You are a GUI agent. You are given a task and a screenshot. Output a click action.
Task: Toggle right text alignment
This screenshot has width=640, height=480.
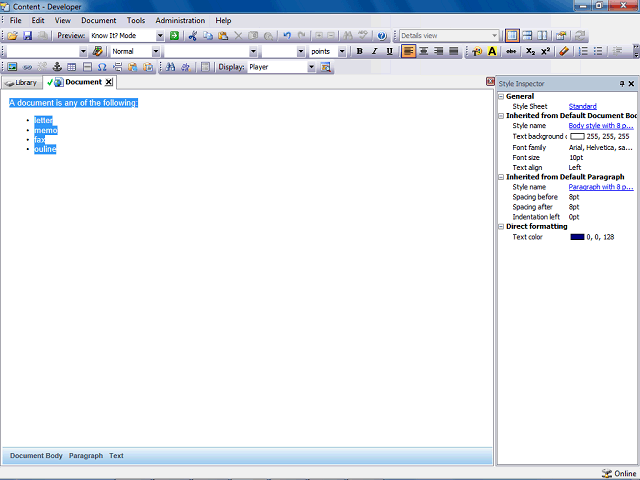(x=438, y=51)
